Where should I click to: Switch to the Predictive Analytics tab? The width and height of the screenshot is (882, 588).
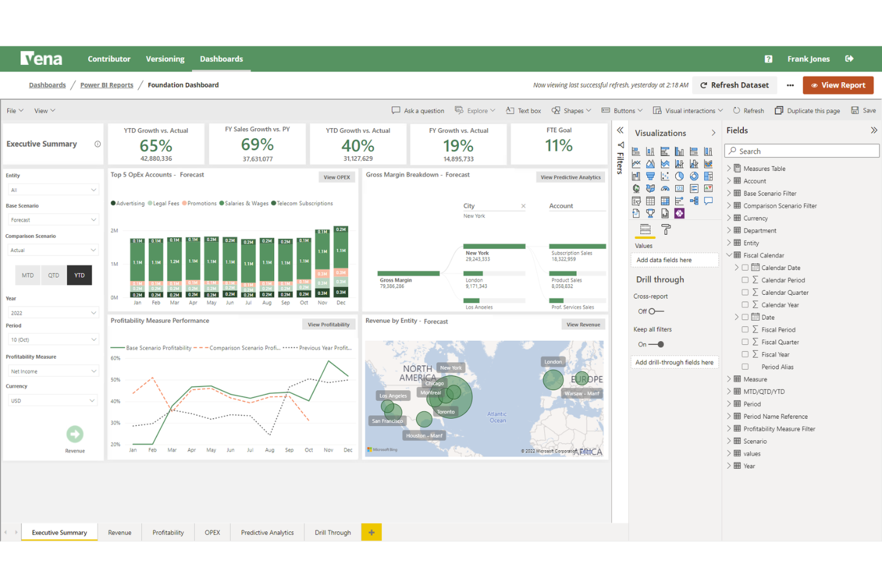266,532
